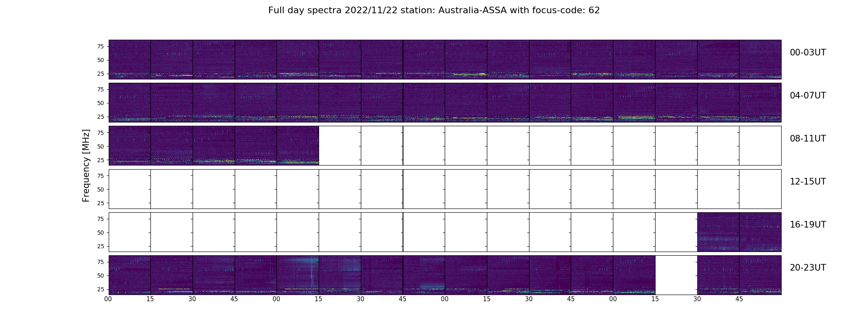Click the 50 tick label of the 08-11UT row
This screenshot has height=331, width=868.
pyautogui.click(x=100, y=146)
